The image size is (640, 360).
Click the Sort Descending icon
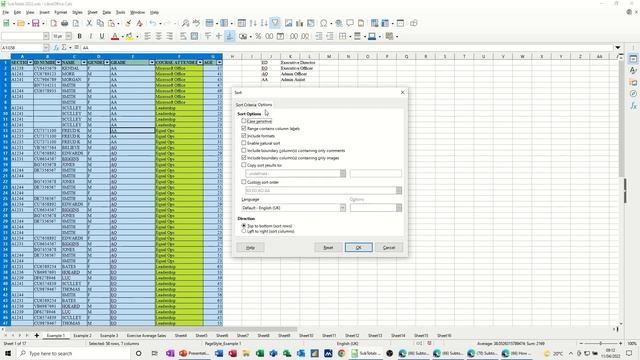(264, 23)
